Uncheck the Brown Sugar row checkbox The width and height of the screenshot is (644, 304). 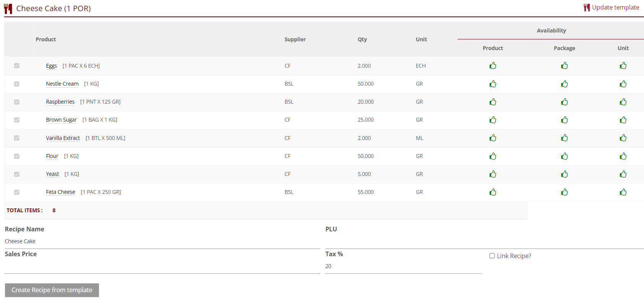coord(17,120)
